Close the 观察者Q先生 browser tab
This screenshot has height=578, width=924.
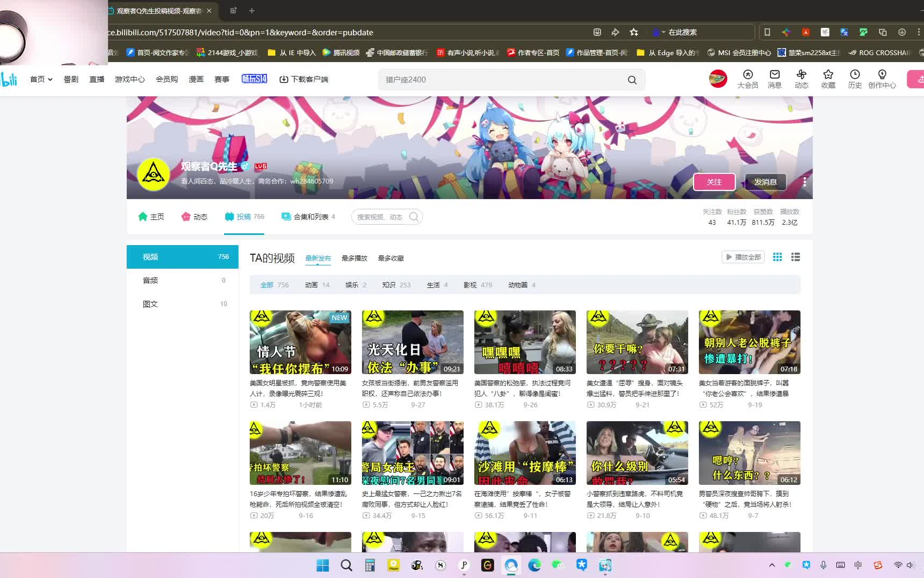209,11
